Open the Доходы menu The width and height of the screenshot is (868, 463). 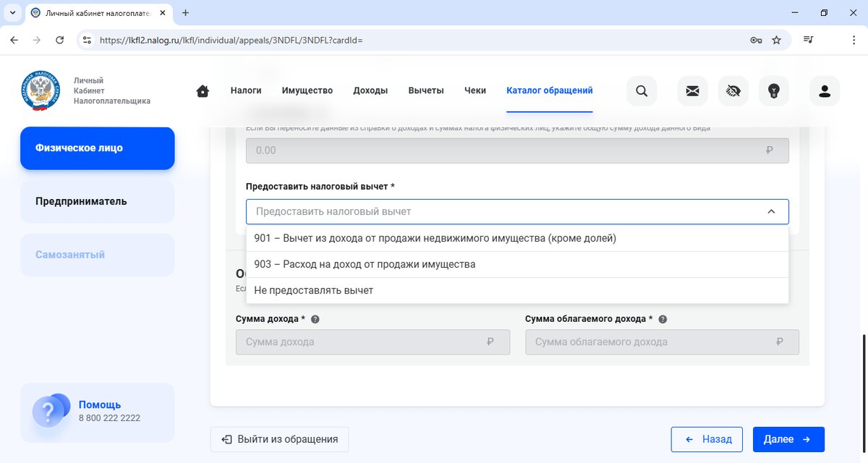(x=370, y=90)
